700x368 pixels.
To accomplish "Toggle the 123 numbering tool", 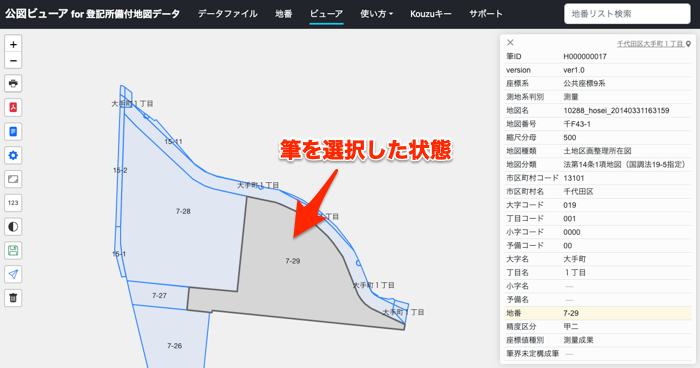I will 13,203.
